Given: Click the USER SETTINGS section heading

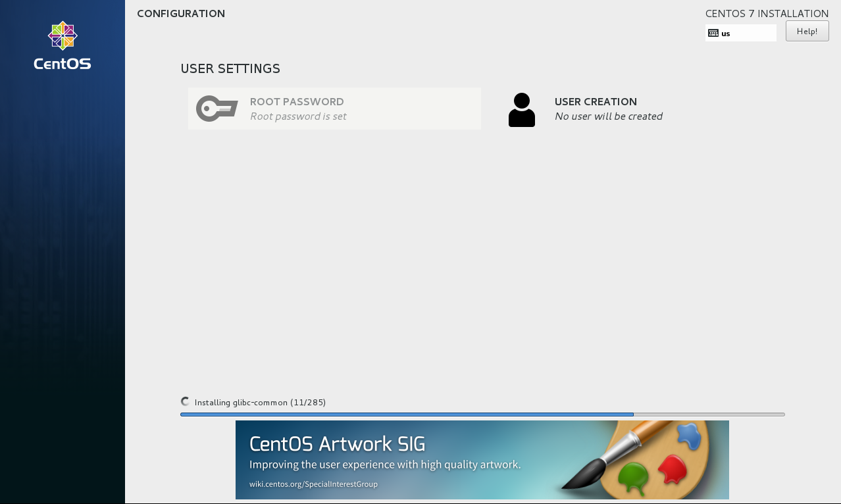Looking at the screenshot, I should pos(230,68).
